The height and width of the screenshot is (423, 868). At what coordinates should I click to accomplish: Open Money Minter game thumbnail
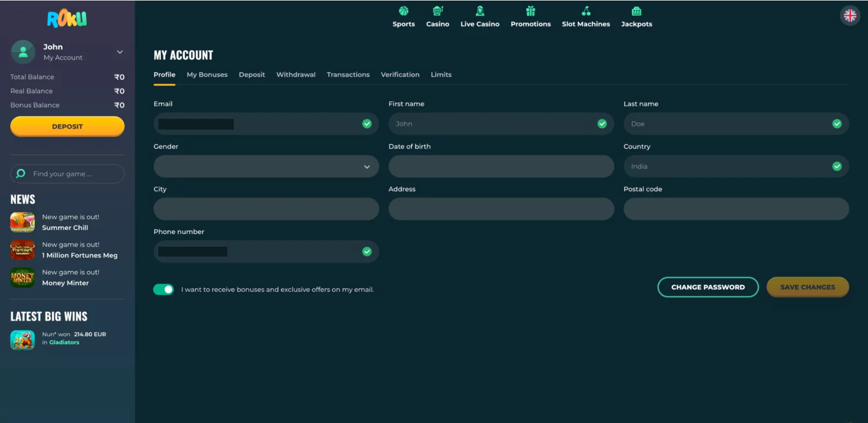(22, 278)
